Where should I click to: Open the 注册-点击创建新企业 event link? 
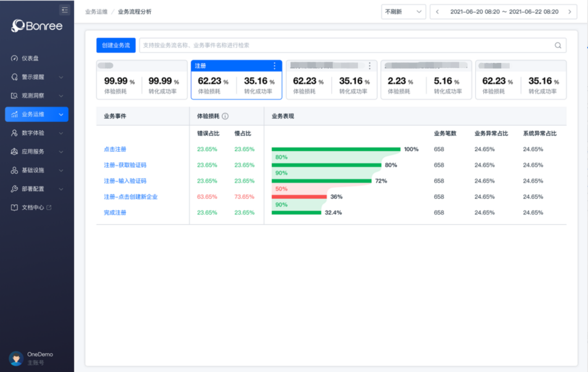(131, 197)
